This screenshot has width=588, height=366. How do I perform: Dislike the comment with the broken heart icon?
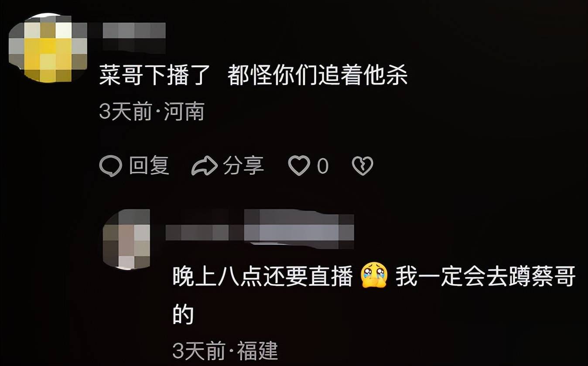click(362, 166)
